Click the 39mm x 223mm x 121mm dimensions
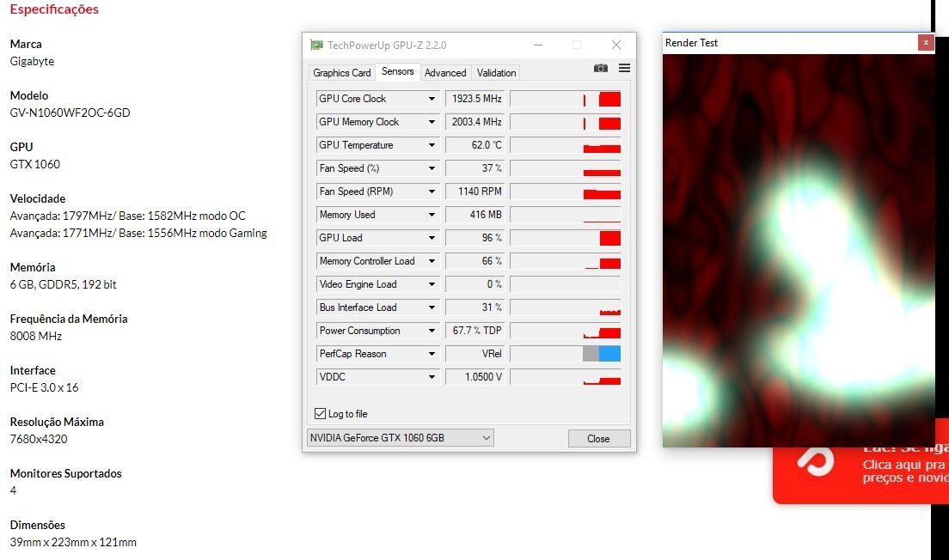Viewport: 949px width, 560px height. (x=73, y=542)
